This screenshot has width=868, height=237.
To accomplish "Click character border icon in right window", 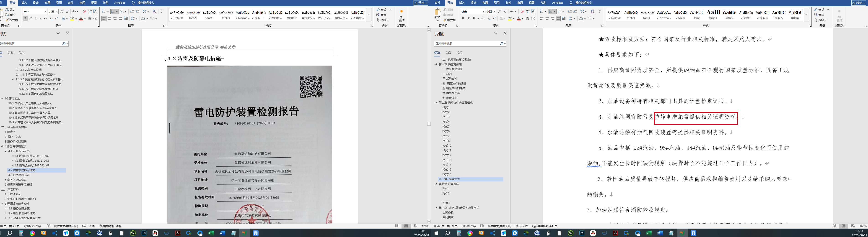I will click(x=533, y=11).
